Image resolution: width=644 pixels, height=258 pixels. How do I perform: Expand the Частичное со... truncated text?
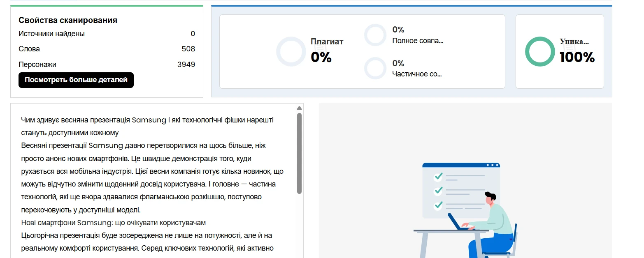click(418, 74)
